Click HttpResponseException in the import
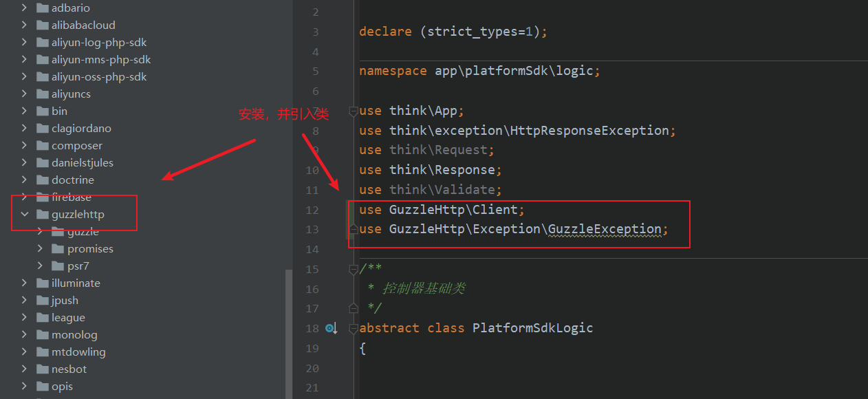This screenshot has width=868, height=399. (x=589, y=130)
